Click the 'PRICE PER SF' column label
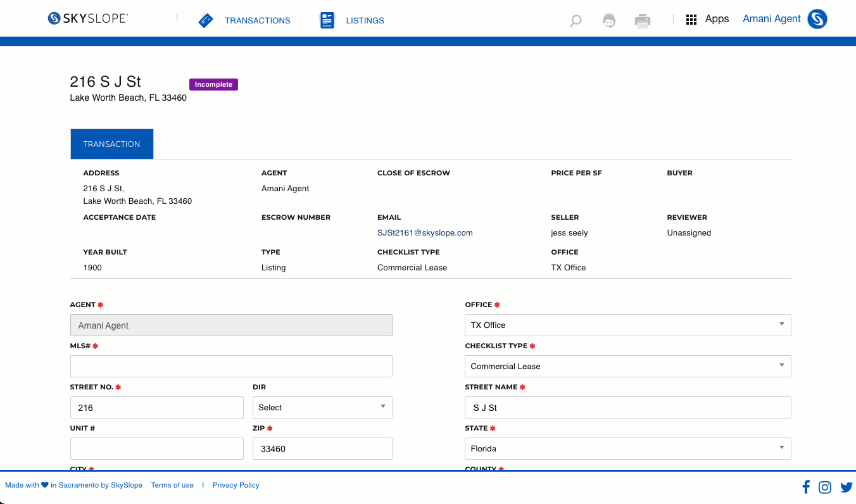 [x=576, y=173]
